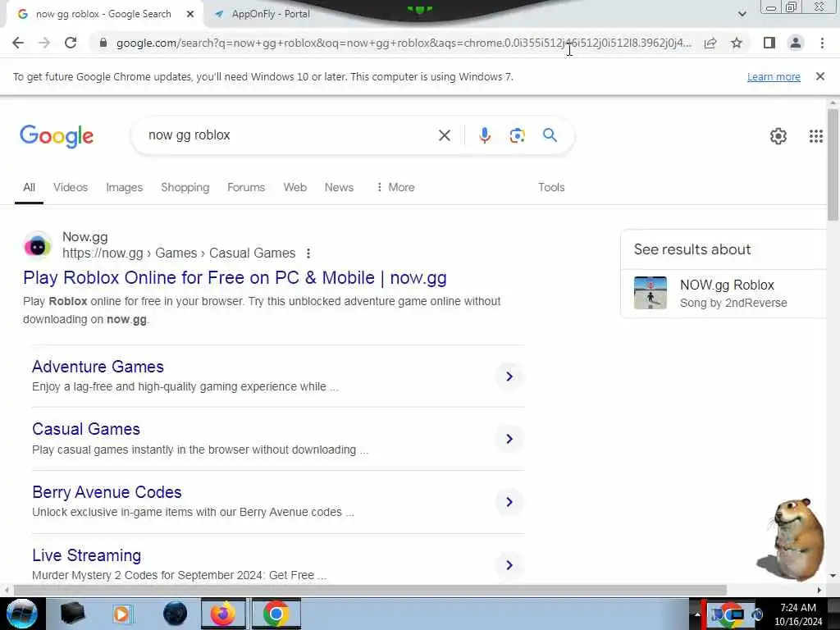The height and width of the screenshot is (630, 840).
Task: Go back using the browser back arrow
Action: point(18,43)
